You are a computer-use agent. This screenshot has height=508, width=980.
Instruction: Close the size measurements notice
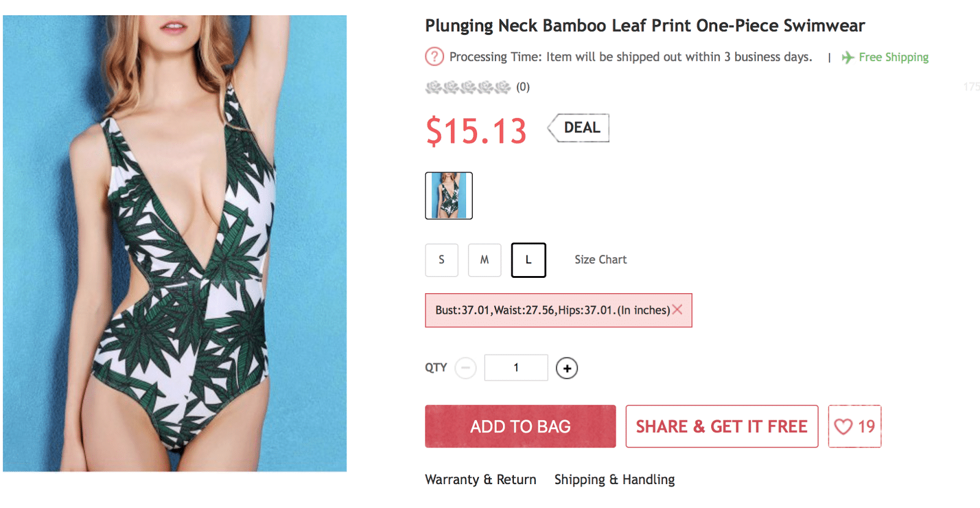coord(677,310)
